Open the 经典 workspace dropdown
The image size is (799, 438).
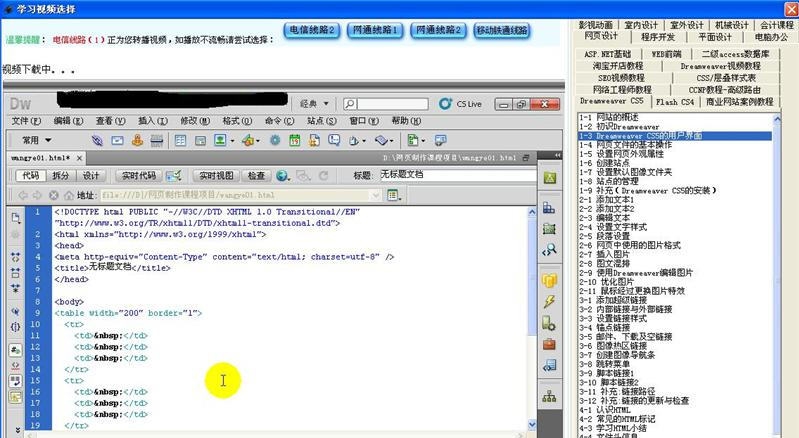pyautogui.click(x=314, y=104)
